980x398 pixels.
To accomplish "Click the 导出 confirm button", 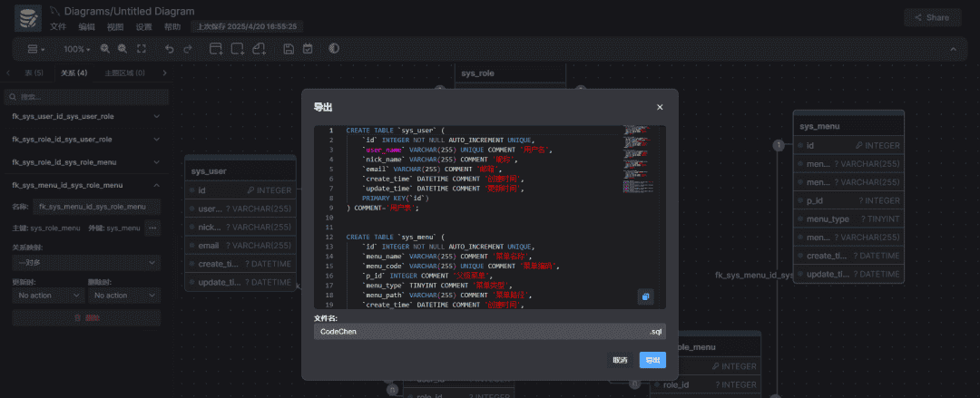I will (x=652, y=360).
